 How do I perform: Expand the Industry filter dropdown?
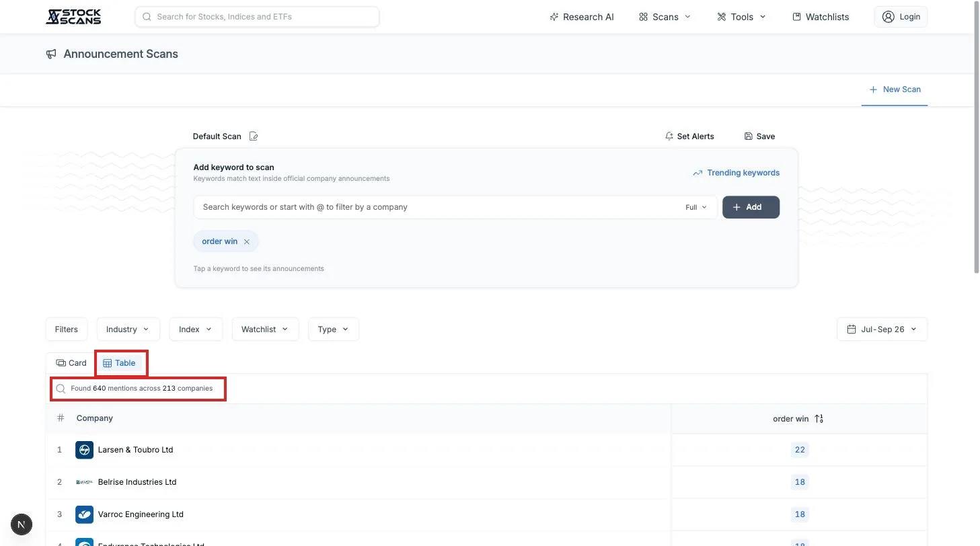click(128, 329)
